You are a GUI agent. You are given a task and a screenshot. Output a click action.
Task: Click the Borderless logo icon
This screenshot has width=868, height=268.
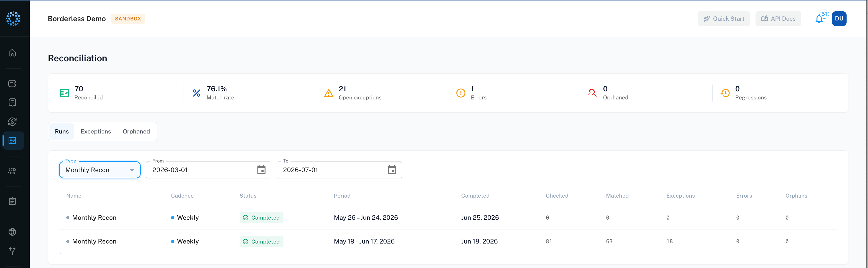point(13,18)
